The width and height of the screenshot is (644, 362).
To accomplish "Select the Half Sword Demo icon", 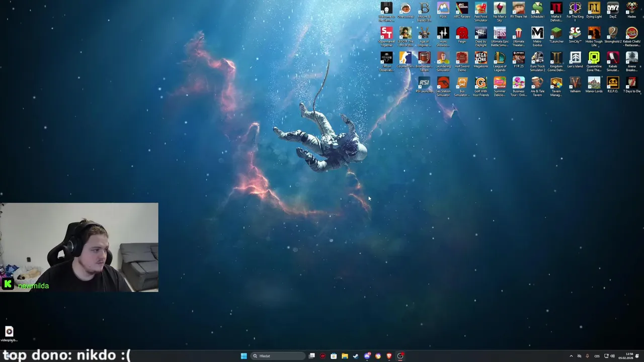I will click(462, 61).
